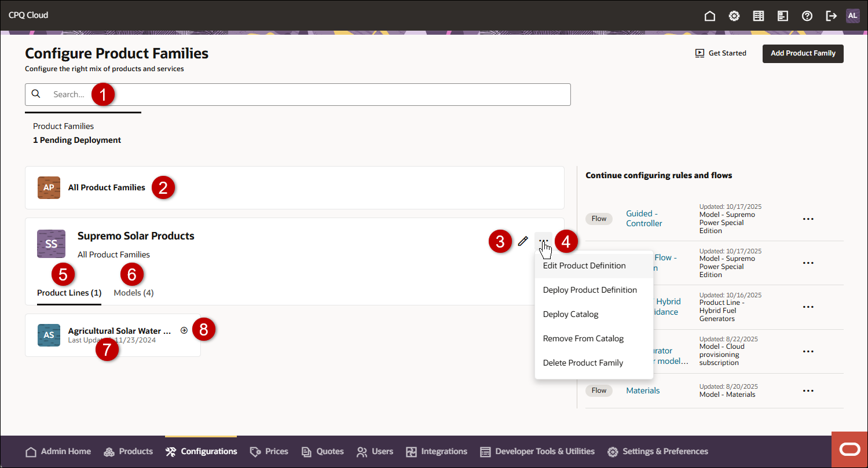Click the AL user avatar
Image resolution: width=868 pixels, height=468 pixels.
pos(852,16)
